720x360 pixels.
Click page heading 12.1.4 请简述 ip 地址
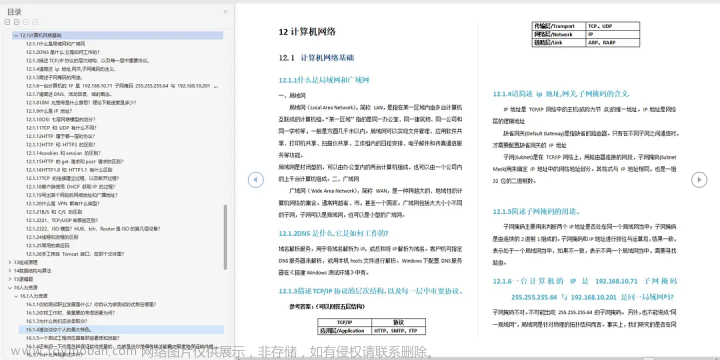pyautogui.click(x=562, y=94)
